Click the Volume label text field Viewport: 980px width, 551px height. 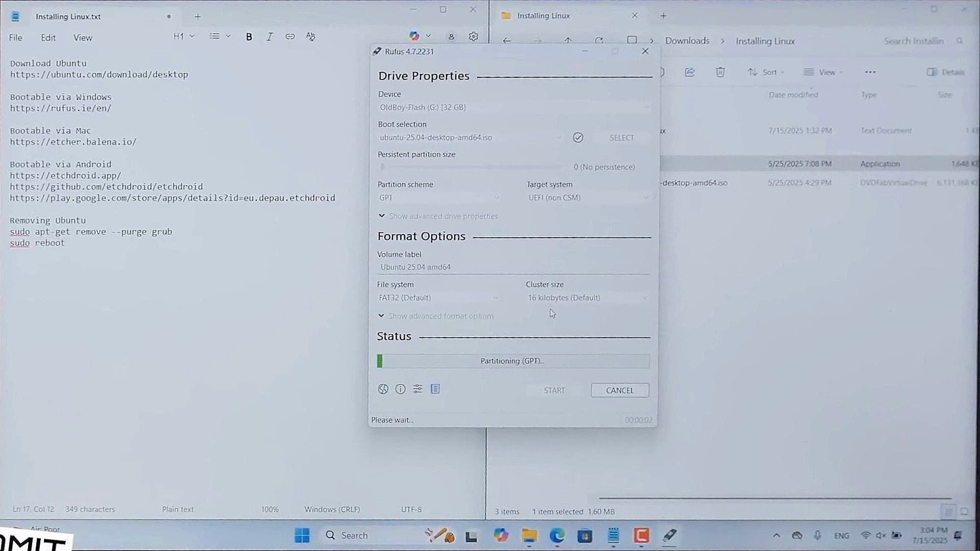coord(513,267)
